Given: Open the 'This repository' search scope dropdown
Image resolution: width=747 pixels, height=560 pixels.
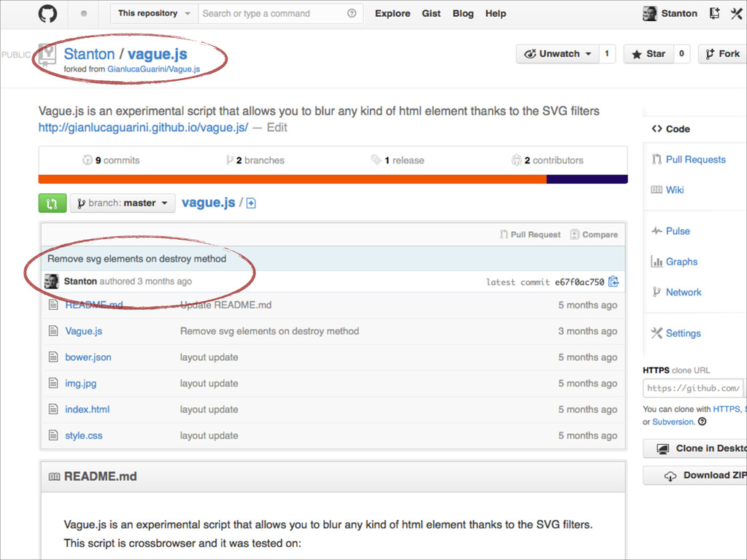Looking at the screenshot, I should [154, 13].
